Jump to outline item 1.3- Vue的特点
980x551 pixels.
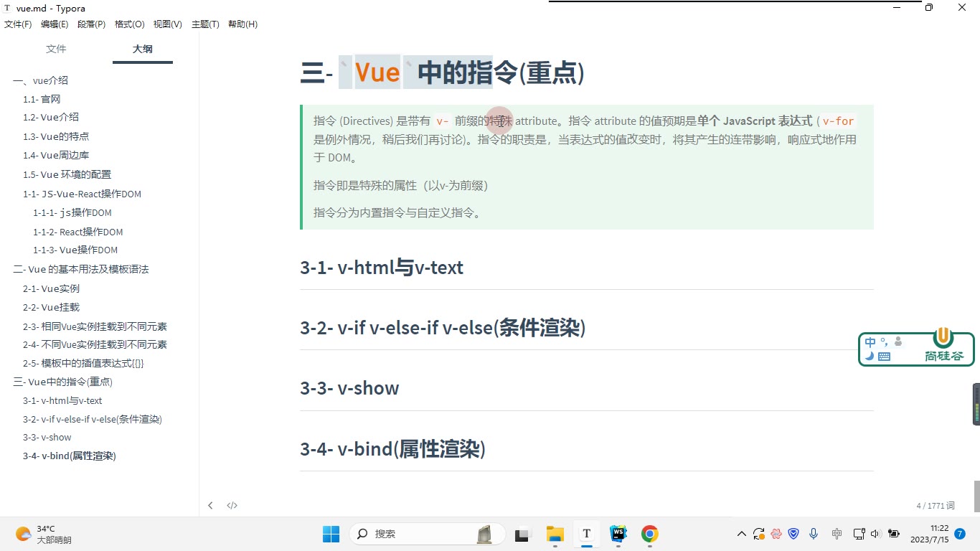click(56, 136)
